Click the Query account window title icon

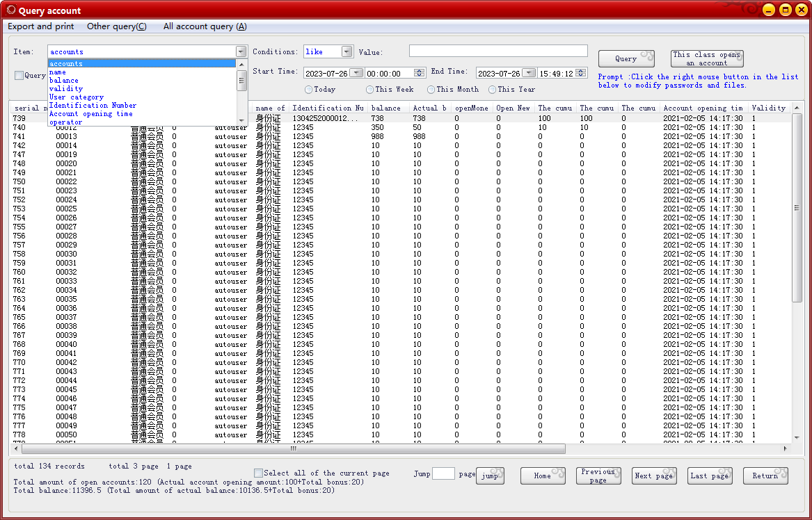(11, 10)
